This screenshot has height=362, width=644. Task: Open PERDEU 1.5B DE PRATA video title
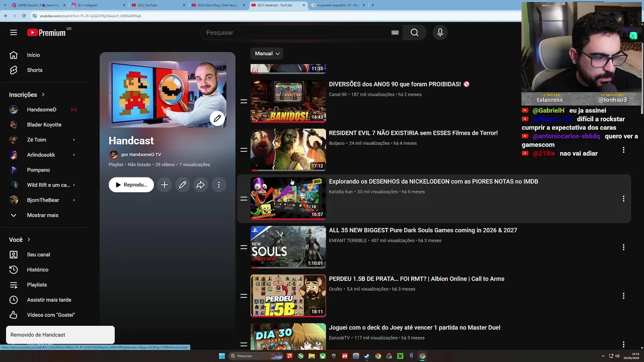coord(417,279)
